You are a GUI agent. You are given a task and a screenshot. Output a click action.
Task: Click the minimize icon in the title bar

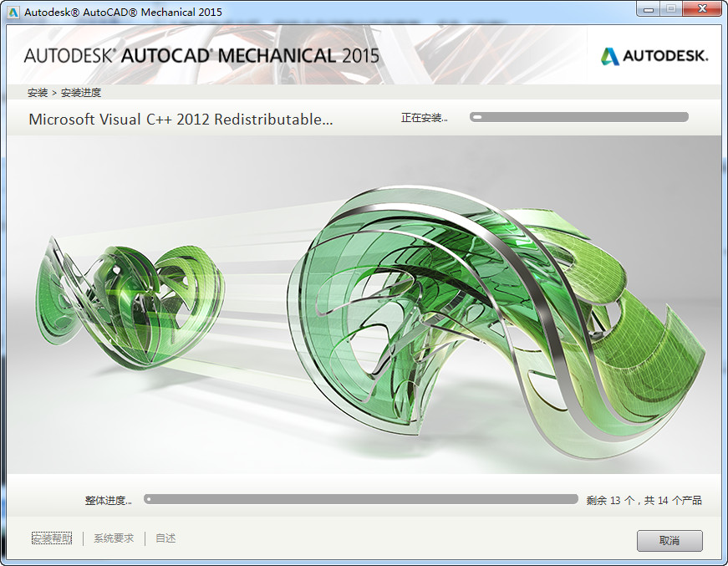647,9
